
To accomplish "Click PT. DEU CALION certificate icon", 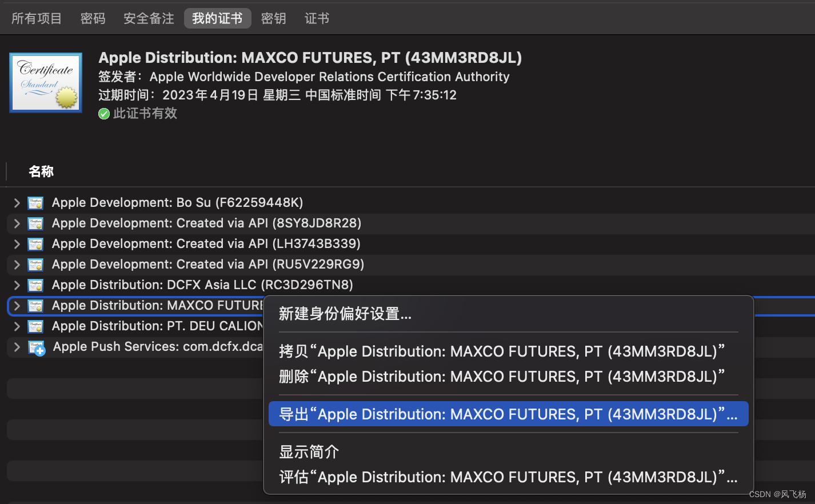I will click(35, 326).
